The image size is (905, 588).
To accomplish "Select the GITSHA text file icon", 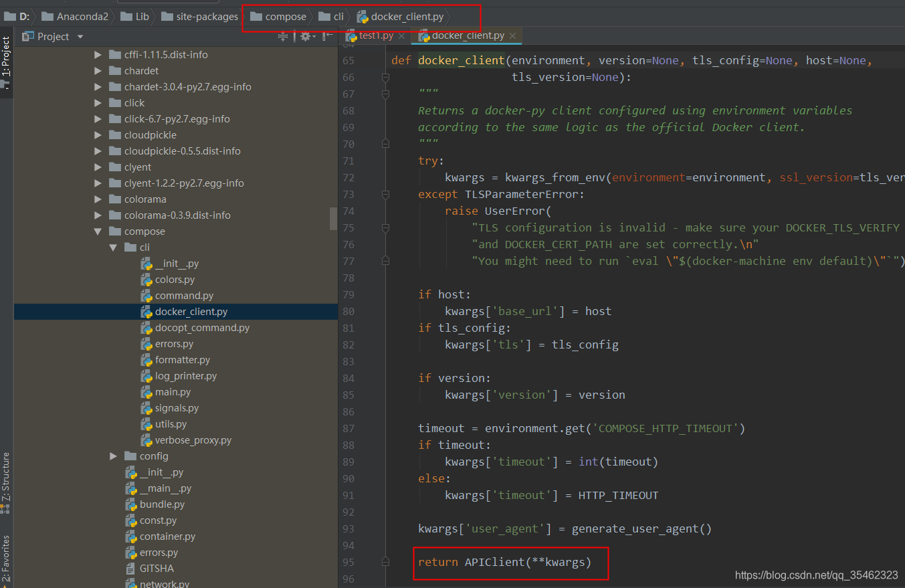I will (131, 569).
